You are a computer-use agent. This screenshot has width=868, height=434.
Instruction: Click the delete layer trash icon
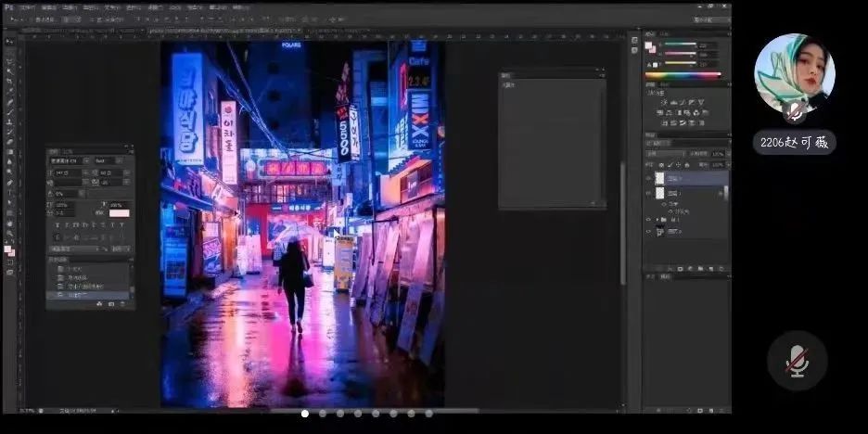[721, 269]
